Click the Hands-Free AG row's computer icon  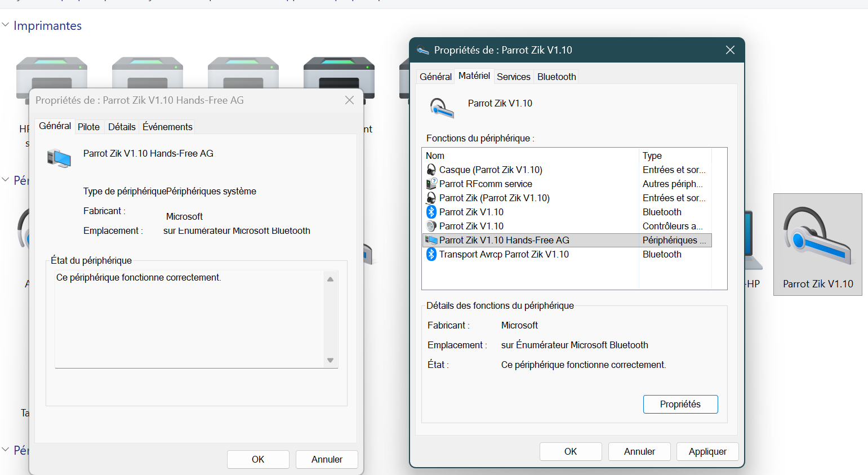click(x=431, y=240)
